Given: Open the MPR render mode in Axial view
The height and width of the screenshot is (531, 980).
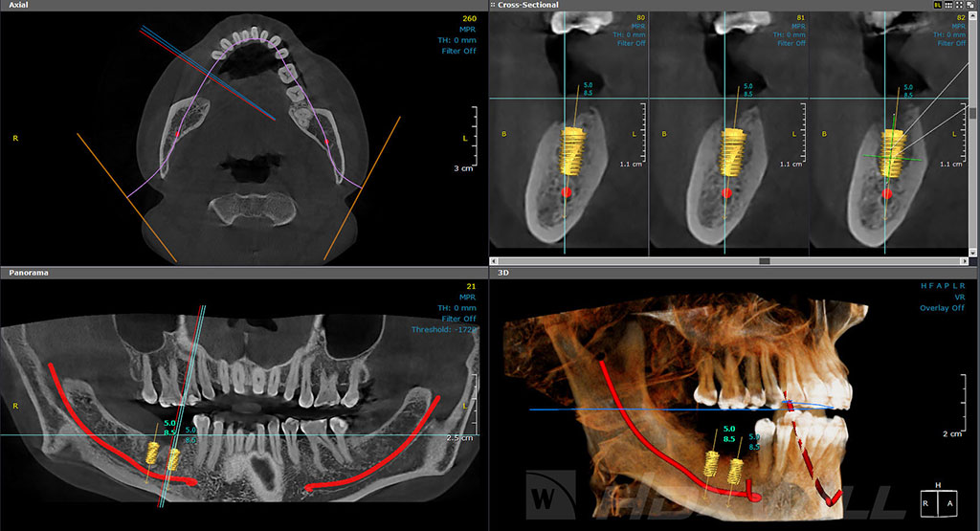Looking at the screenshot, I should 467,29.
